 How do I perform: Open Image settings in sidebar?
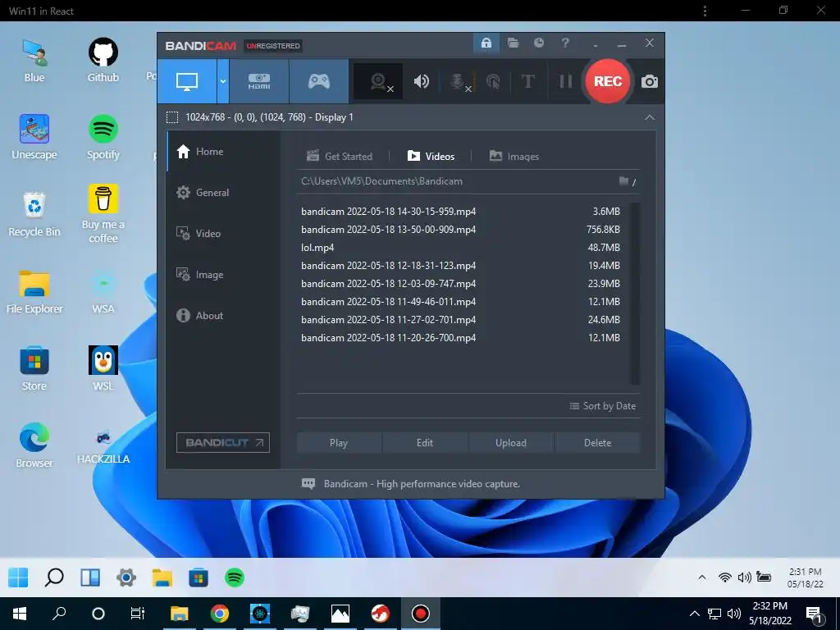(223, 275)
